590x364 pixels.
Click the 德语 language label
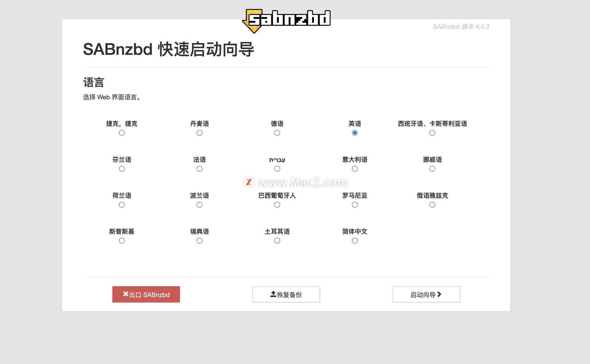(277, 124)
